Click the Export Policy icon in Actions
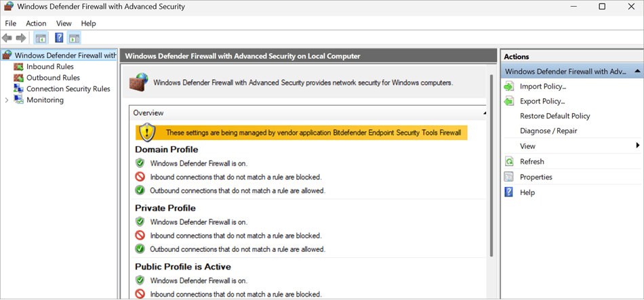 [x=509, y=102]
